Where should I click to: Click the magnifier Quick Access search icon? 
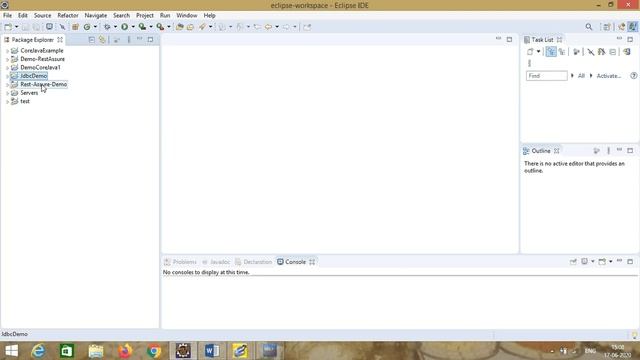tap(589, 27)
